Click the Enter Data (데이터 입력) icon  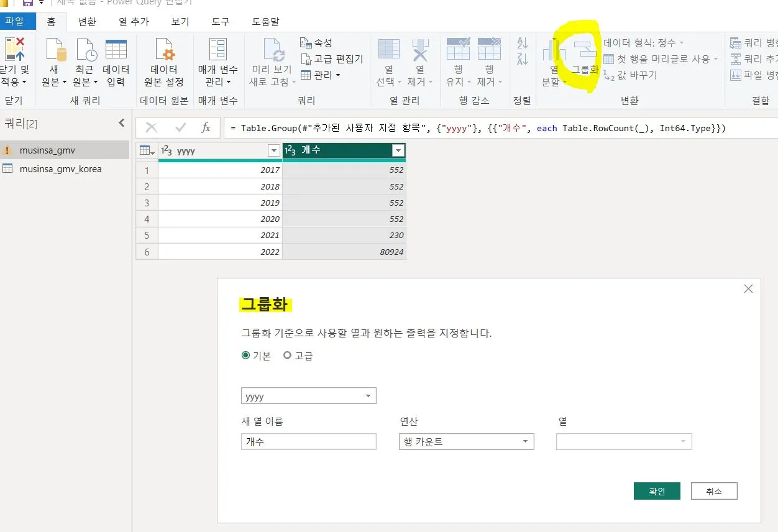(x=116, y=50)
